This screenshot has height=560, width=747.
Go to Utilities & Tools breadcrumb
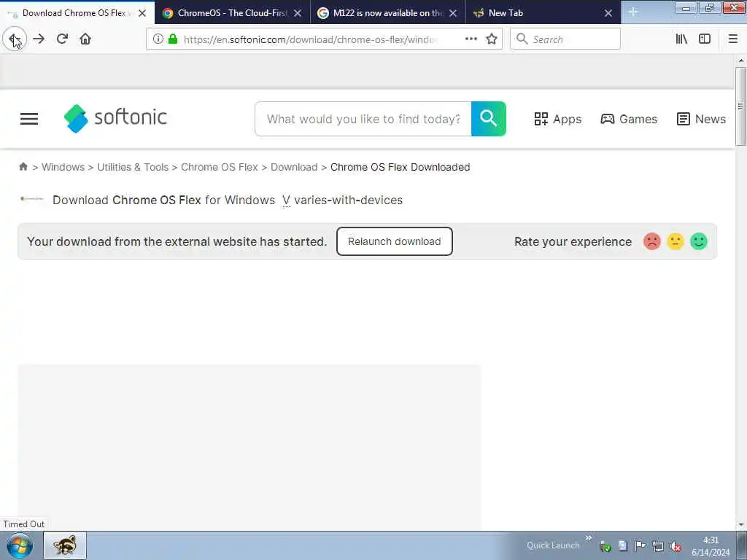(x=133, y=167)
